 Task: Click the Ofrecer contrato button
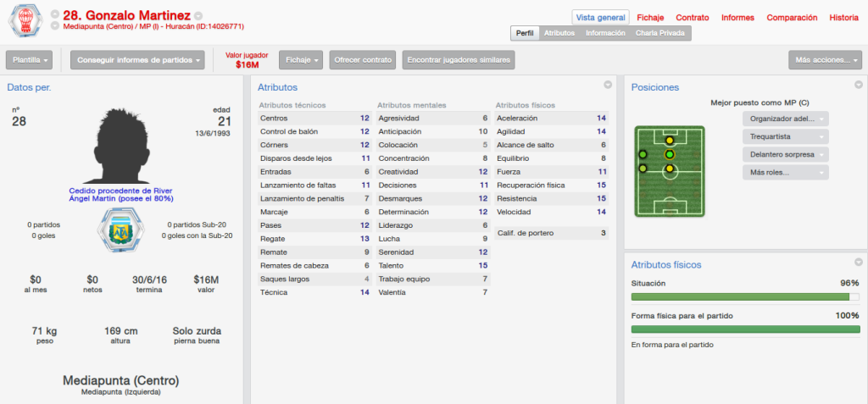tap(363, 60)
